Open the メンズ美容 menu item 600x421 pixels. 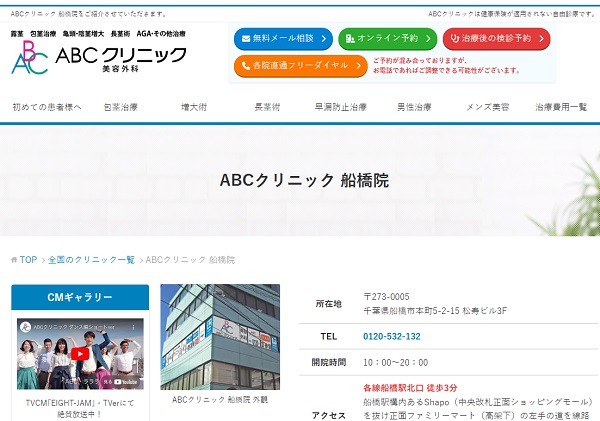click(488, 107)
